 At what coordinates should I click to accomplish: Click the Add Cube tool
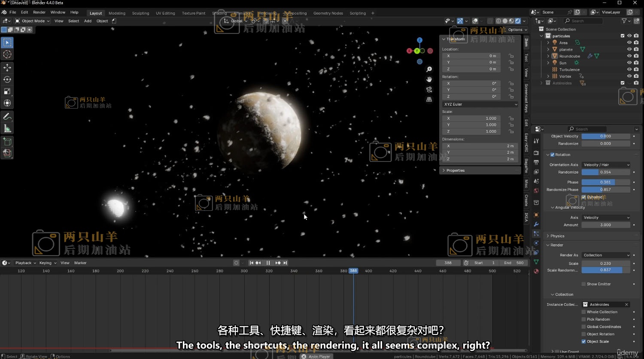point(7,142)
